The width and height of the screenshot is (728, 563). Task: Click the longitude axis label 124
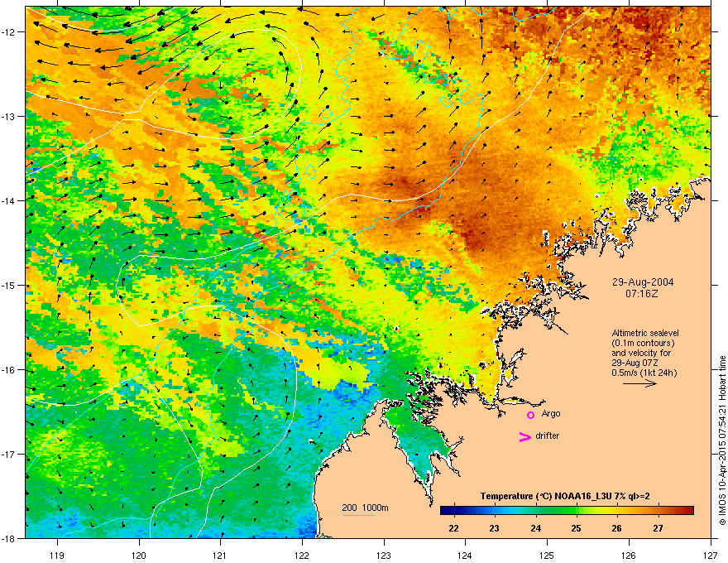[x=465, y=556]
